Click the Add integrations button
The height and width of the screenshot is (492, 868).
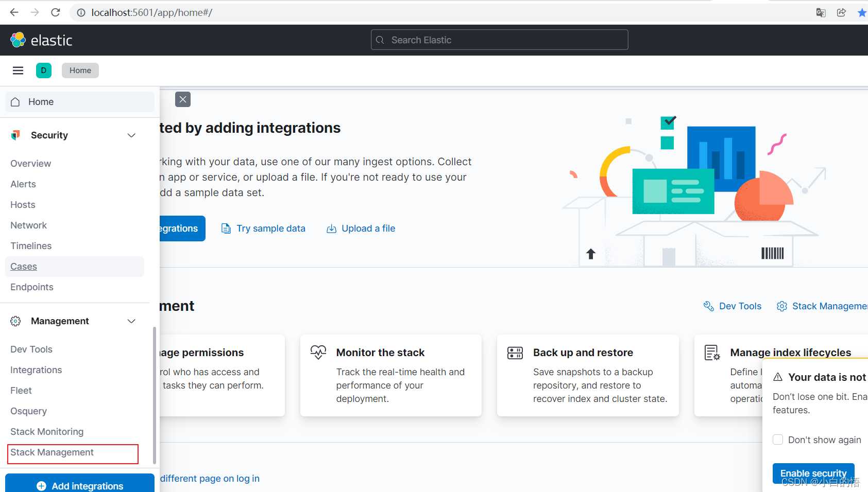click(x=80, y=484)
